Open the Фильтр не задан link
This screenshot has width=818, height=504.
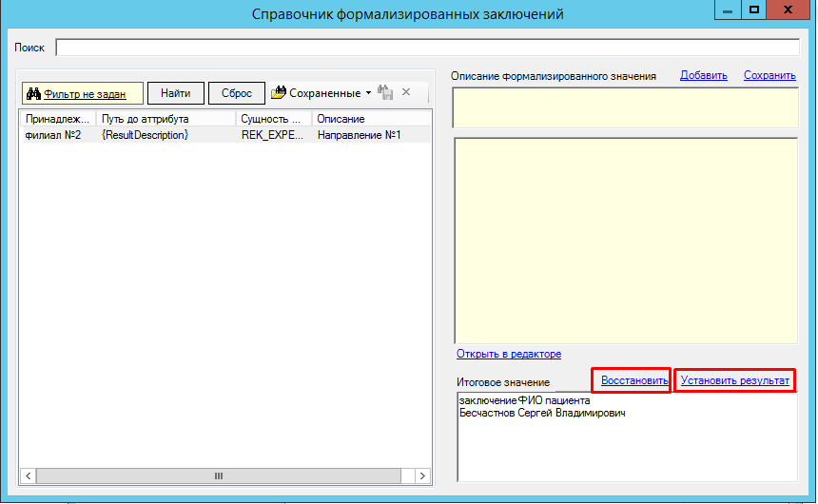(86, 93)
